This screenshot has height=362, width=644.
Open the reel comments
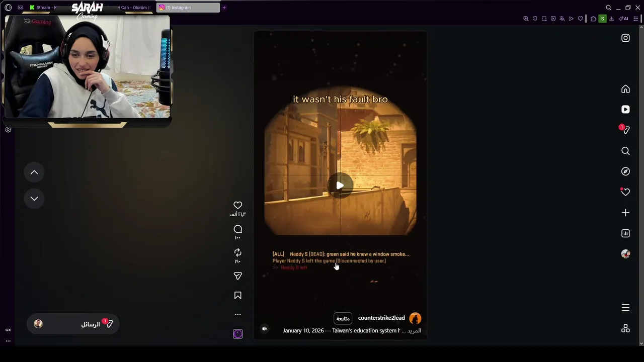click(x=238, y=229)
